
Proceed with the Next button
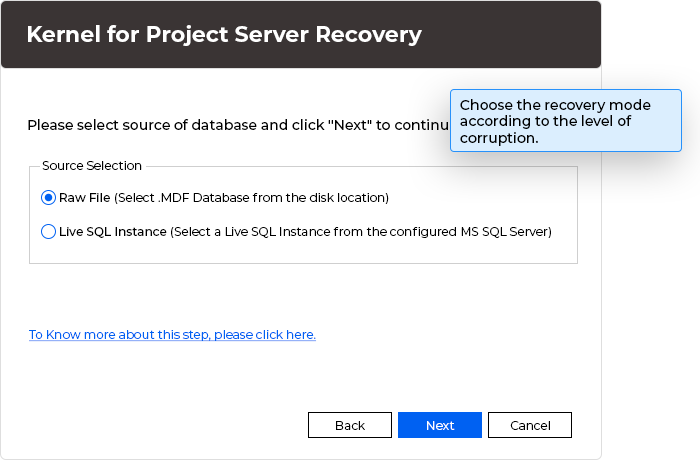440,425
